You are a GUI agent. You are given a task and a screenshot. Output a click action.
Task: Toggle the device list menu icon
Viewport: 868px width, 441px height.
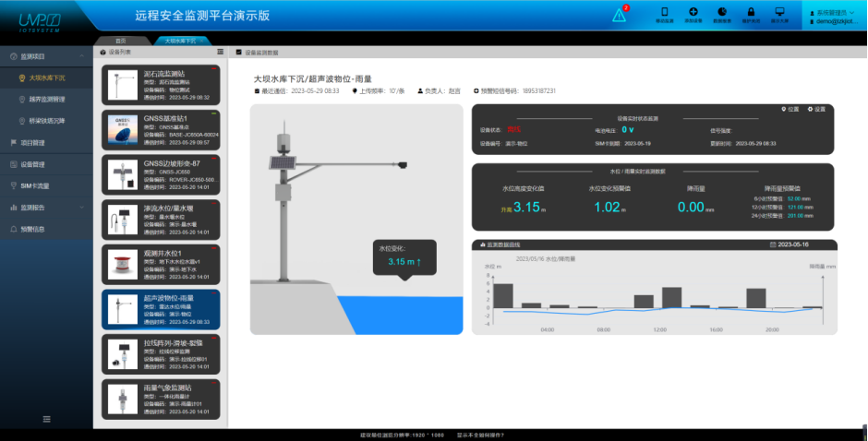click(220, 53)
